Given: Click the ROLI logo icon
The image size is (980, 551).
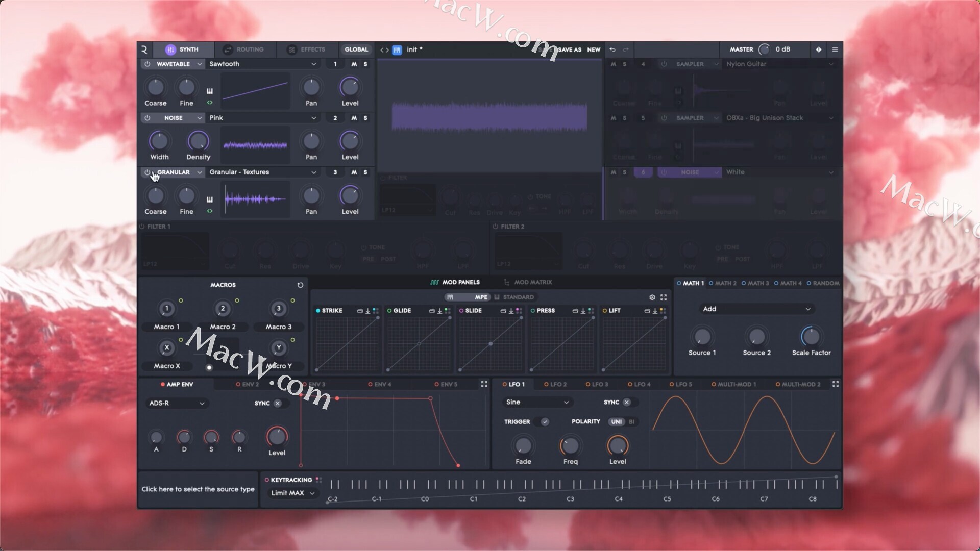Looking at the screenshot, I should 144,49.
